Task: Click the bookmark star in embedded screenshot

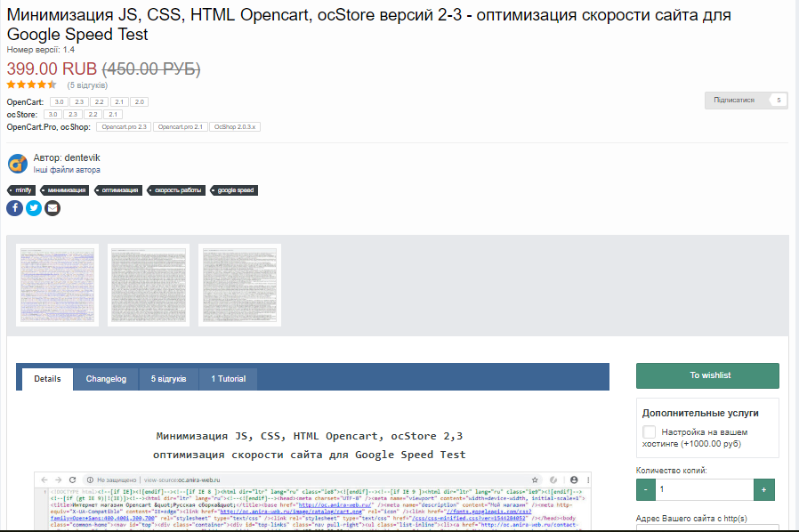Action: click(x=535, y=480)
